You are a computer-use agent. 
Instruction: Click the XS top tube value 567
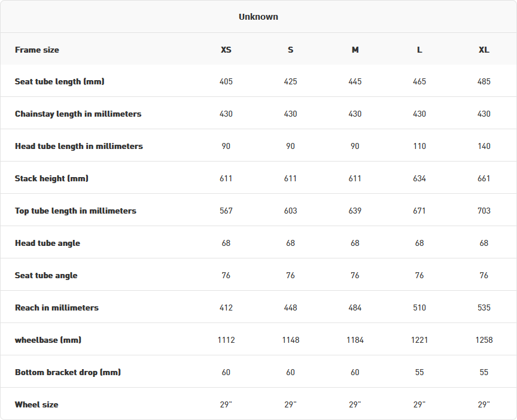pyautogui.click(x=226, y=211)
